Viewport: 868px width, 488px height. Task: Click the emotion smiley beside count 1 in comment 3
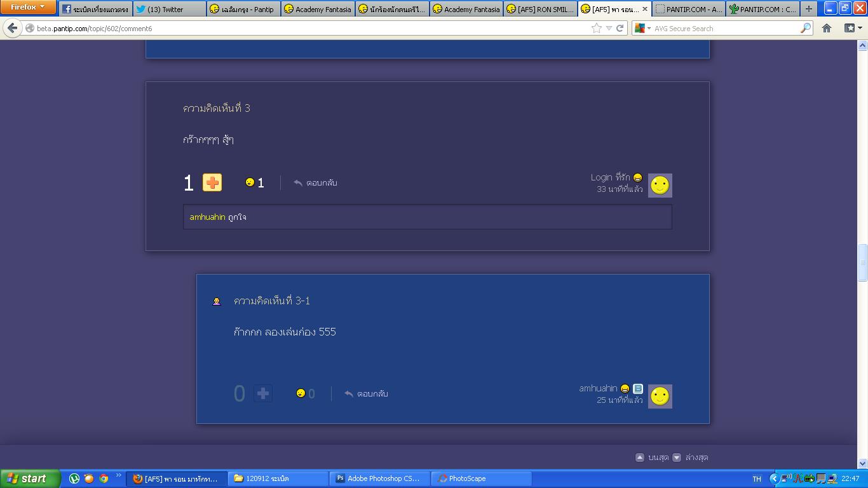pos(250,182)
